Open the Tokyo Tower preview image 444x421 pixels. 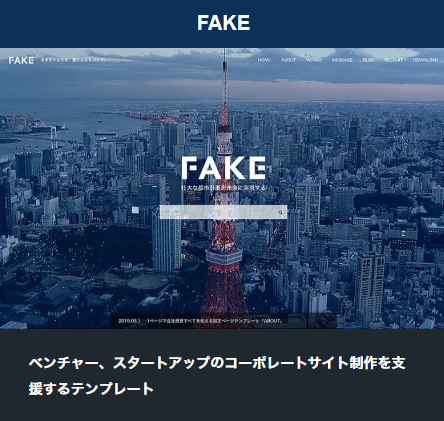click(x=222, y=188)
